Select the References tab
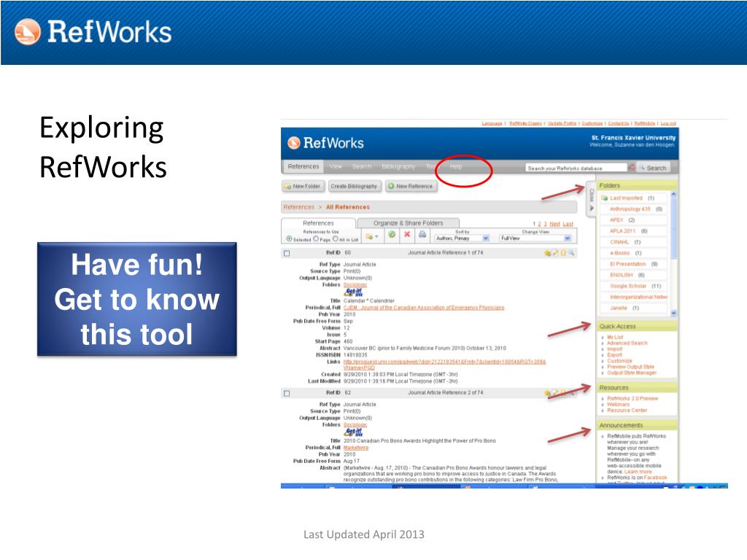 pyautogui.click(x=318, y=223)
